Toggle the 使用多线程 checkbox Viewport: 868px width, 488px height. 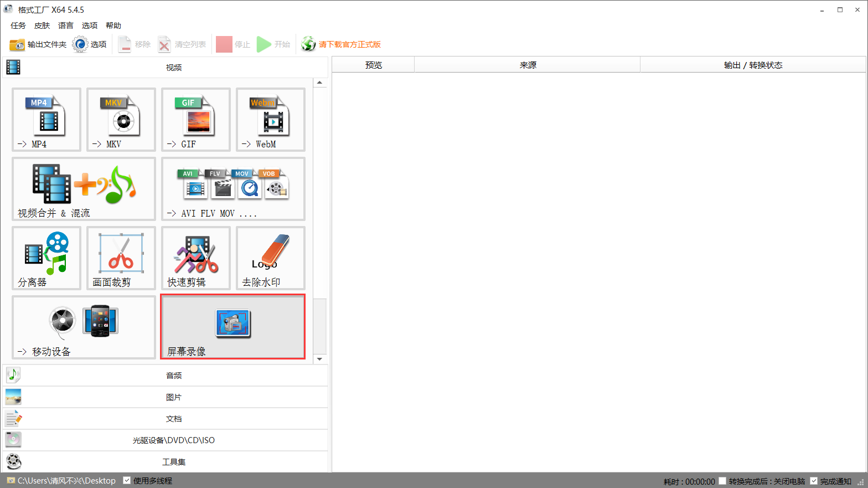(x=127, y=480)
